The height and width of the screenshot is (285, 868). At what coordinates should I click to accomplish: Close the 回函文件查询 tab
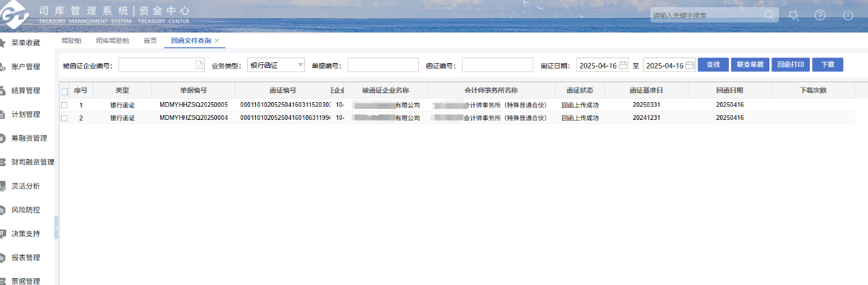tap(217, 41)
